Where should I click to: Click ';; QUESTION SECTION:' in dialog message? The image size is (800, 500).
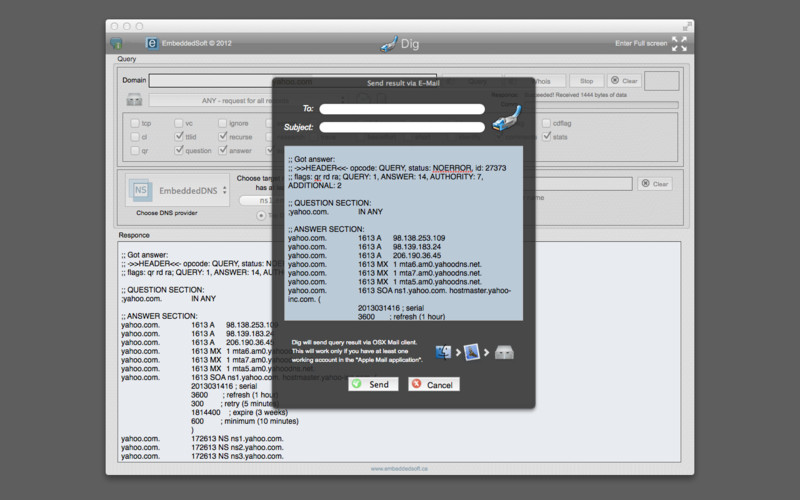(x=330, y=203)
